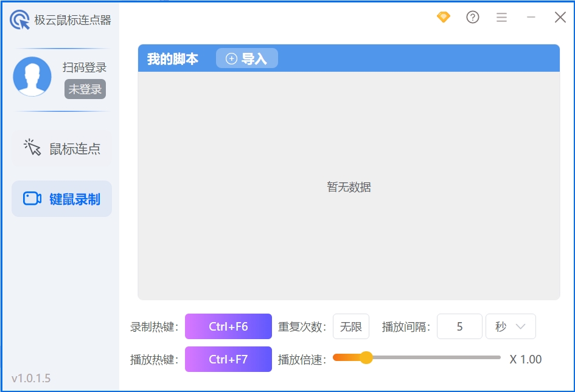Change the 录制热键 Ctrl+F6 hotkey
Screen dimensions: 575x392
[x=228, y=326]
